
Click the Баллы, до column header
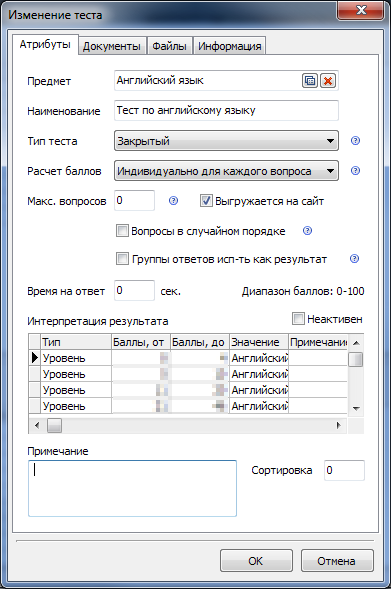[200, 342]
